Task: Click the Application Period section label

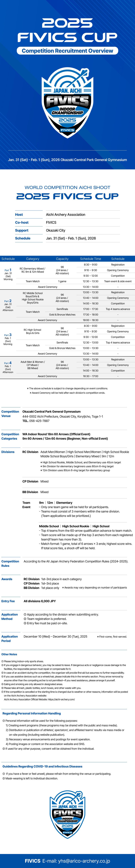Action: 10,638
